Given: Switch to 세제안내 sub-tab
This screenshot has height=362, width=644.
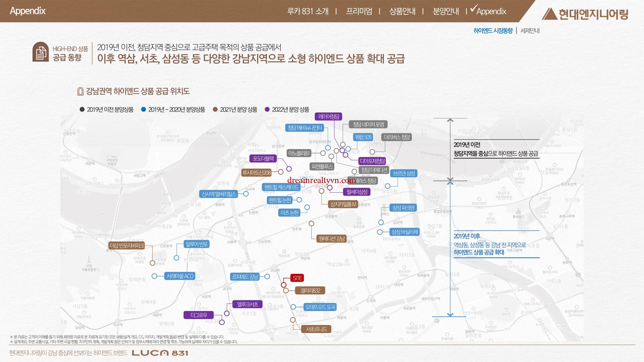Looking at the screenshot, I should point(530,31).
